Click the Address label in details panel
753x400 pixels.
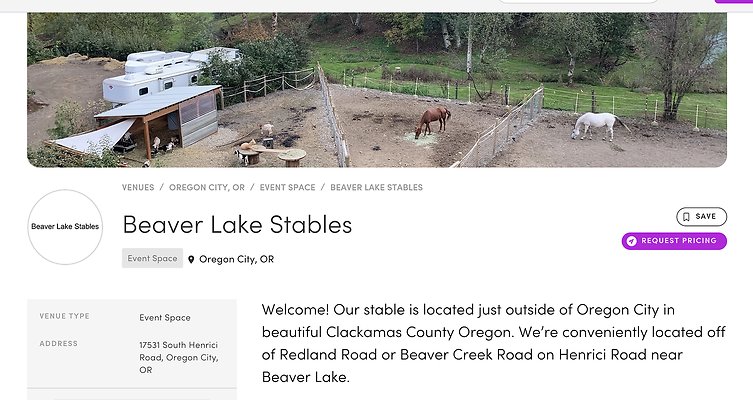click(x=58, y=344)
